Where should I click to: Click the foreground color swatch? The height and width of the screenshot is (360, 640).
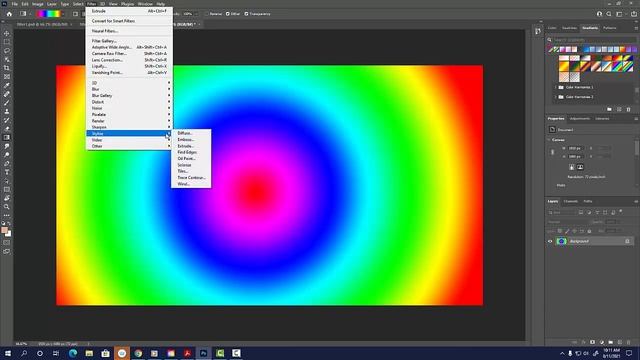[x=4, y=231]
